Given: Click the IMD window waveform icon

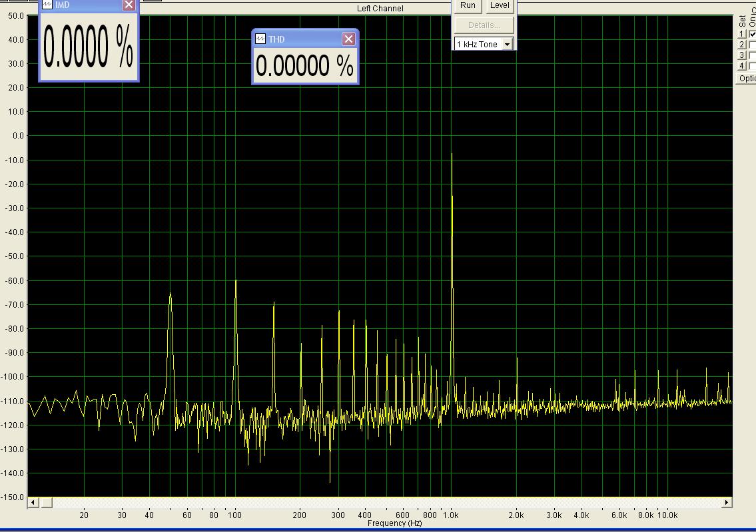Looking at the screenshot, I should [47, 5].
